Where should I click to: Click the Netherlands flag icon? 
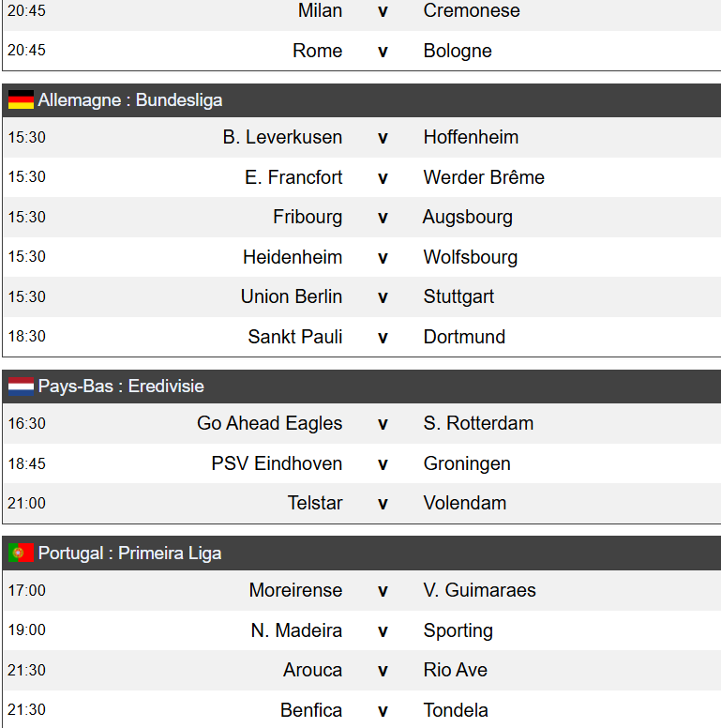point(21,387)
